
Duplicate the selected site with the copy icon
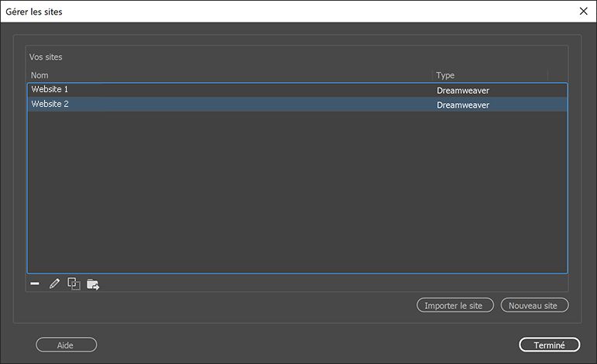[x=74, y=283]
